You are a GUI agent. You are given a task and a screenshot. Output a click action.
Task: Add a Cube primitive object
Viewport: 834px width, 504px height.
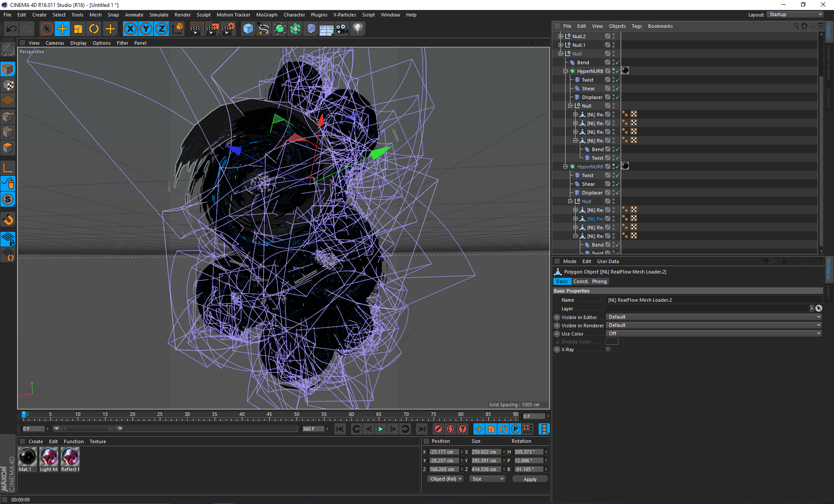point(248,29)
